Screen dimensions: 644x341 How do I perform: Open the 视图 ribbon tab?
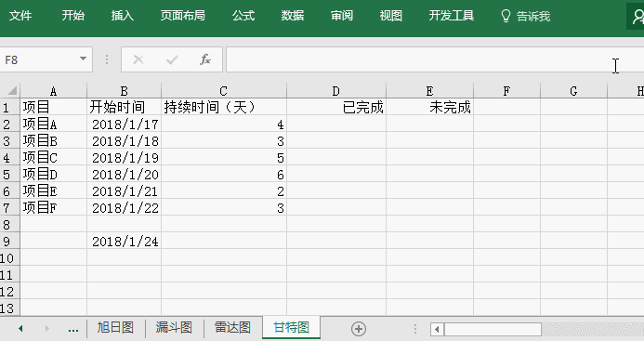click(x=390, y=16)
